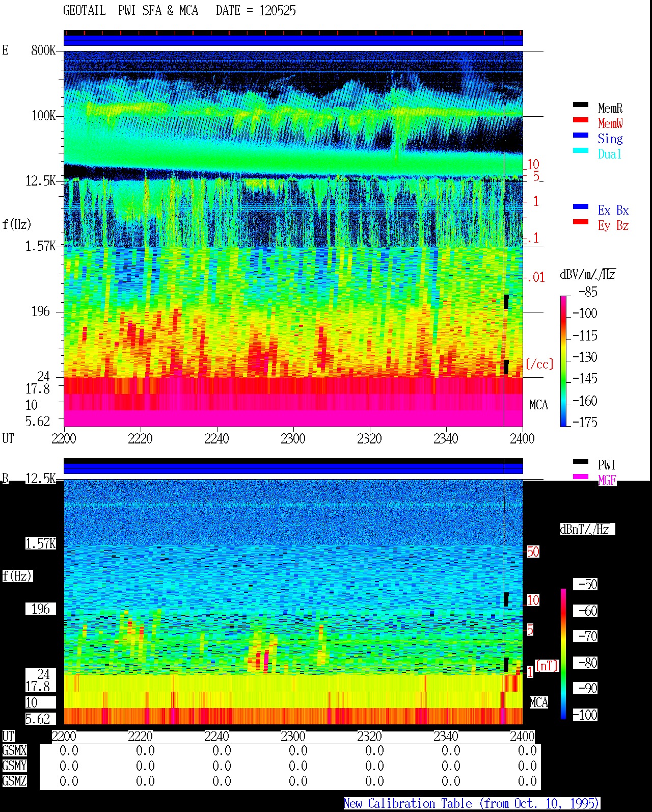Image resolution: width=652 pixels, height=812 pixels.
Task: Click the blue Sing legend swatch
Action: [x=581, y=136]
